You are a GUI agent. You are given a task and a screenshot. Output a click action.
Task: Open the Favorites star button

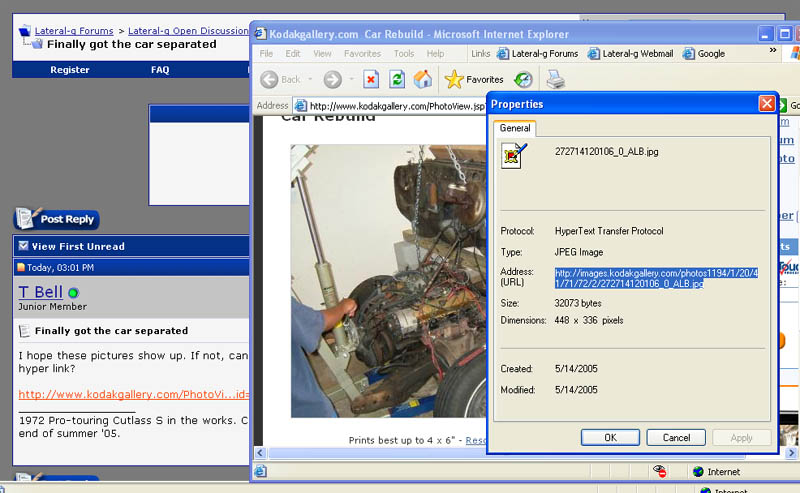click(474, 79)
